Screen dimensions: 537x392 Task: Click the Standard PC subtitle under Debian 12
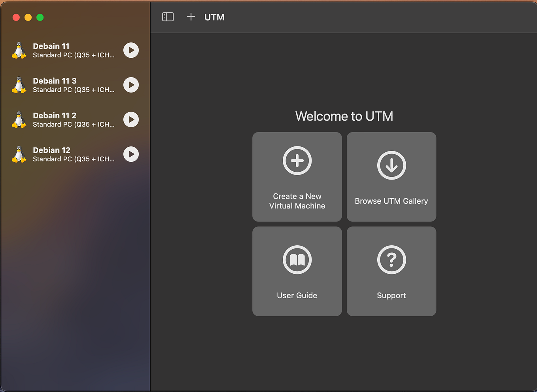(74, 159)
